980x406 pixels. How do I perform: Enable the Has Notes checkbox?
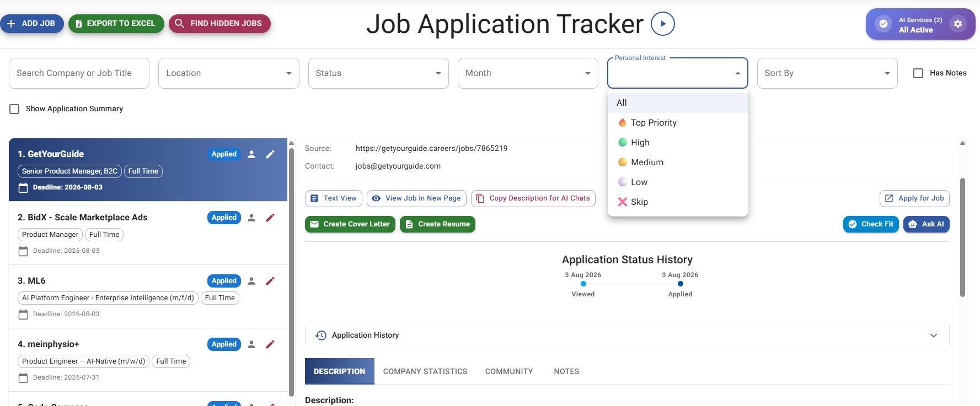[x=918, y=73]
